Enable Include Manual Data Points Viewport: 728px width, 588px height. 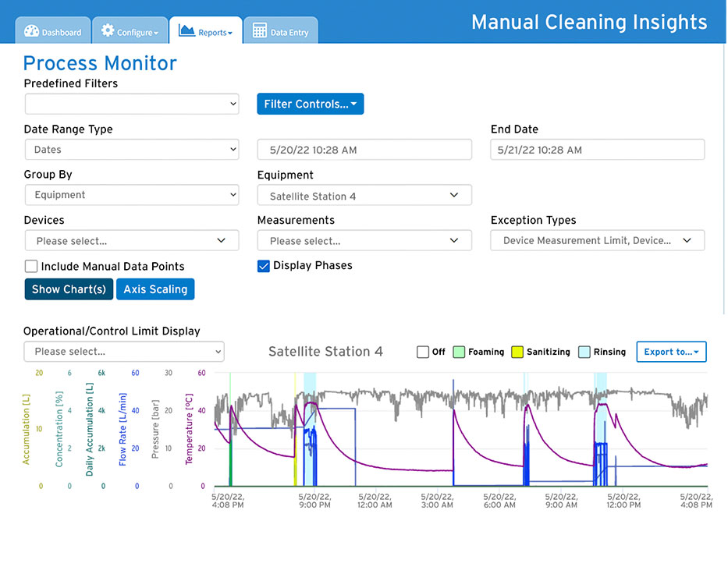pyautogui.click(x=30, y=266)
